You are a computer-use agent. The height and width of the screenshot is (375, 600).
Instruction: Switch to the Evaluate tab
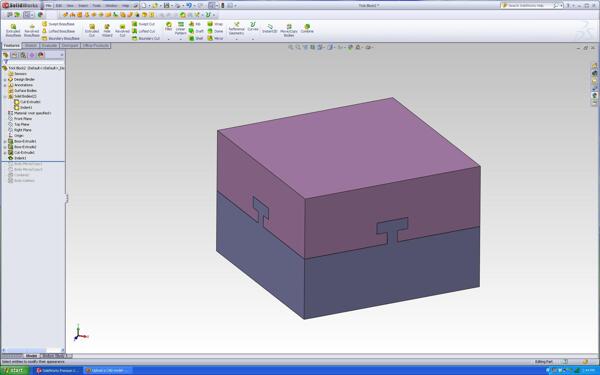click(x=49, y=46)
